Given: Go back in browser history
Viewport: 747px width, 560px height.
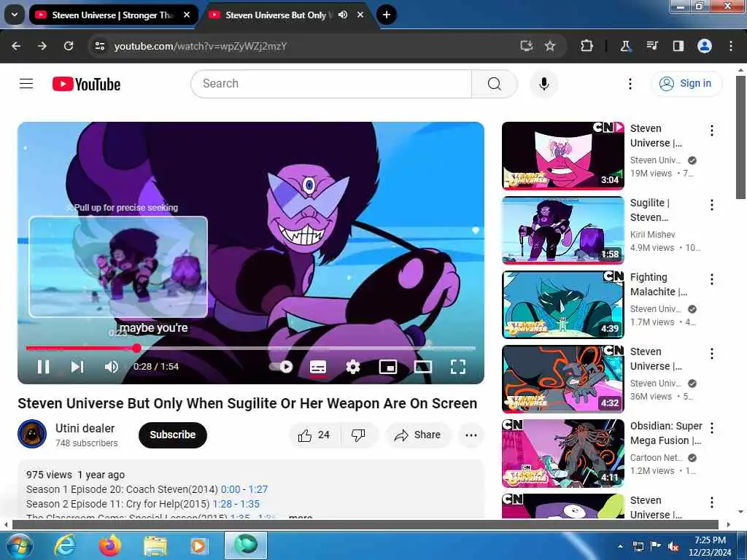Looking at the screenshot, I should (16, 46).
